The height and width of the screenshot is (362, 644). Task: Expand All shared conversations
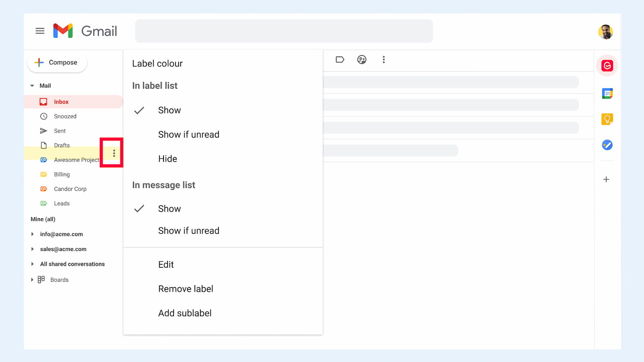pos(33,264)
